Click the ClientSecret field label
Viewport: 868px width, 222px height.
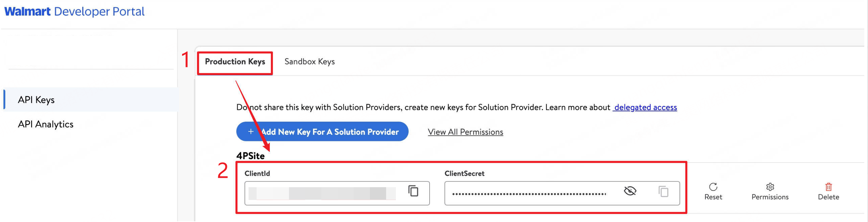pyautogui.click(x=464, y=174)
